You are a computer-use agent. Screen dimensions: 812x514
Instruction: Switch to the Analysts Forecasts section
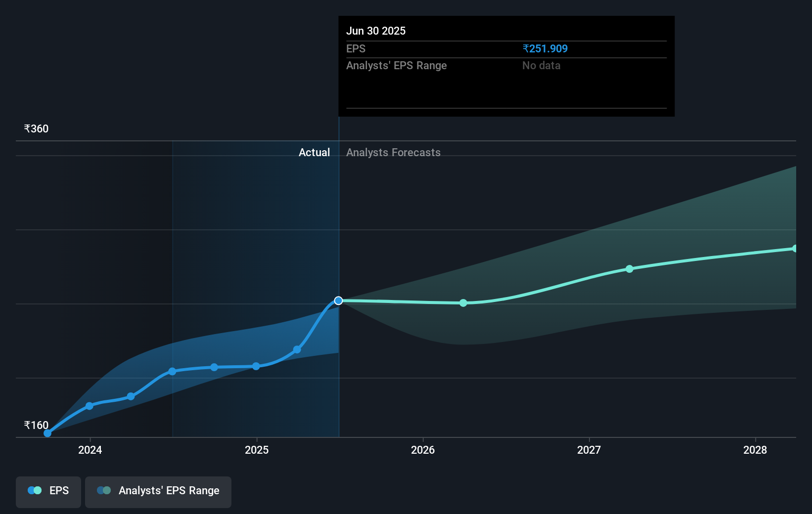[x=393, y=152]
